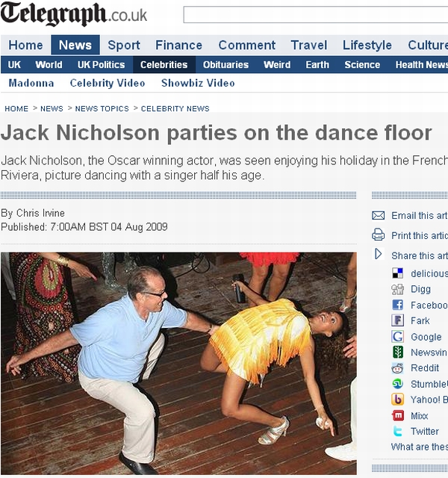448x478 pixels.
Task: Click the Digg share icon
Action: 397,289
